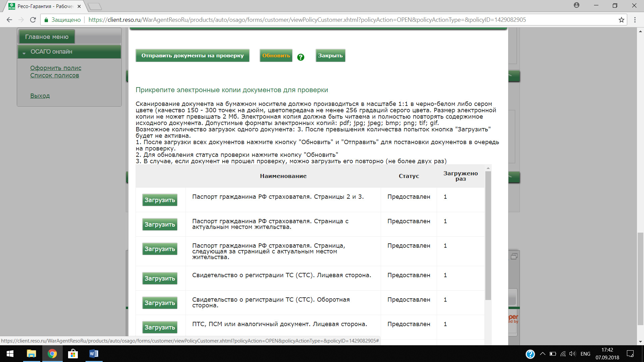Click the Статус column header

click(409, 176)
